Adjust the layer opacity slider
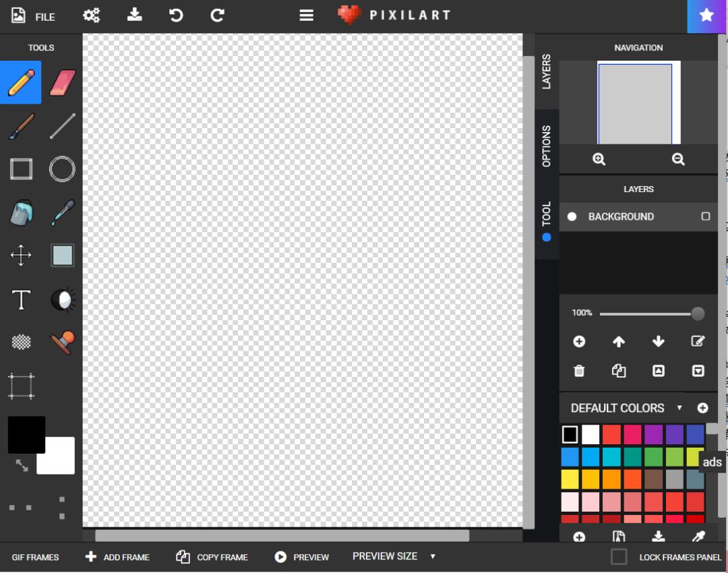This screenshot has height=573, width=728. [x=652, y=314]
